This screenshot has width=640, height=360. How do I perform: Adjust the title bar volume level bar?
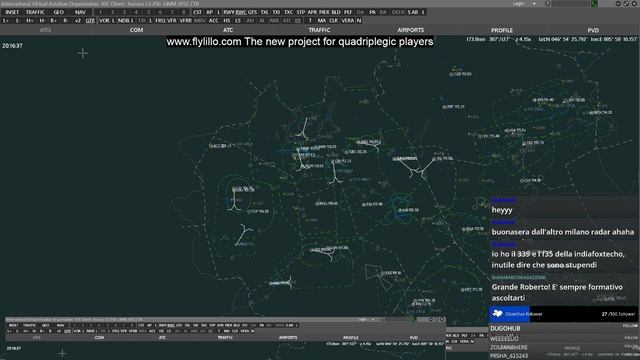[570, 3]
